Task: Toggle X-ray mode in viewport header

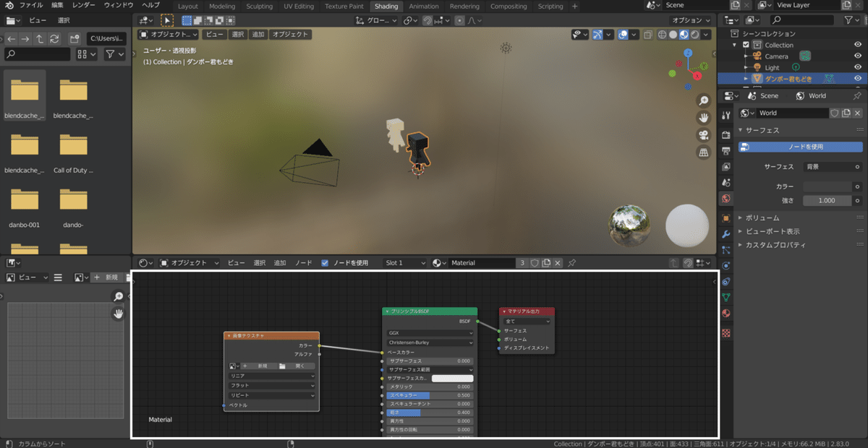Action: [648, 34]
